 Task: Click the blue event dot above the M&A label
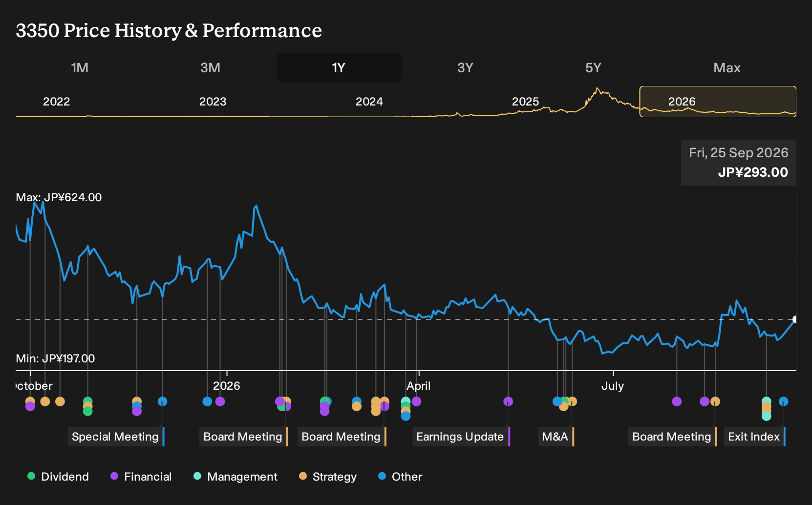coord(557,401)
